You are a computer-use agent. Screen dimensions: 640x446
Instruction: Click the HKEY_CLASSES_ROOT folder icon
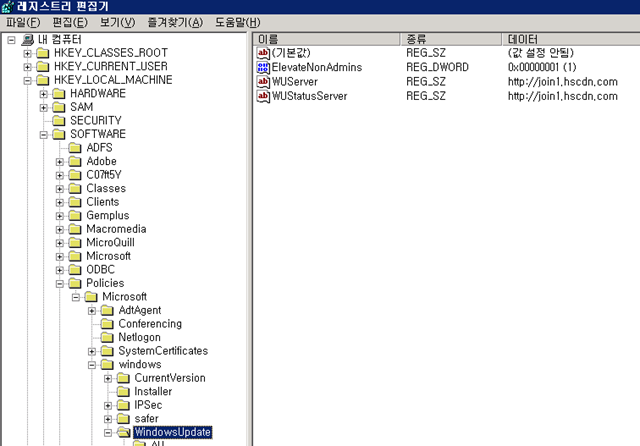[x=42, y=53]
